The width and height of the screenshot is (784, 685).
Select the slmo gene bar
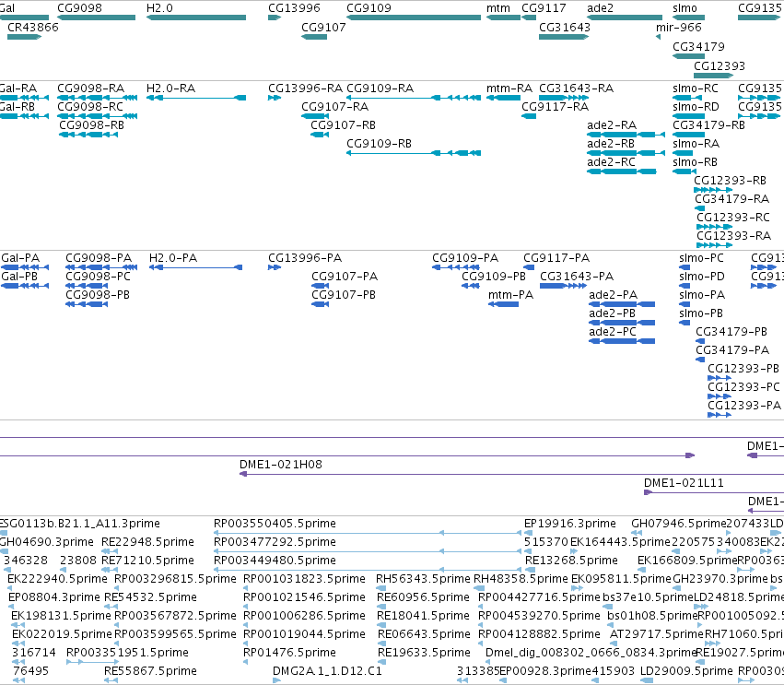coord(689,18)
